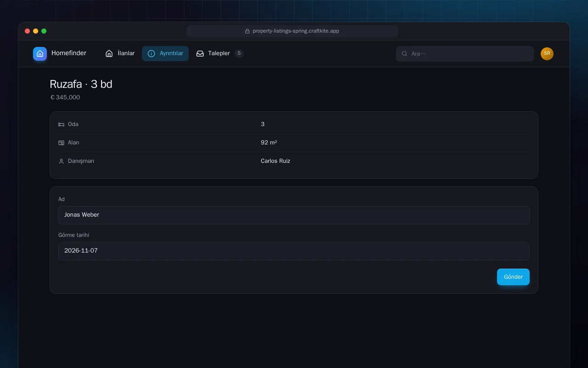The width and height of the screenshot is (588, 368).
Task: Submit the form with Gönder
Action: coord(513,277)
